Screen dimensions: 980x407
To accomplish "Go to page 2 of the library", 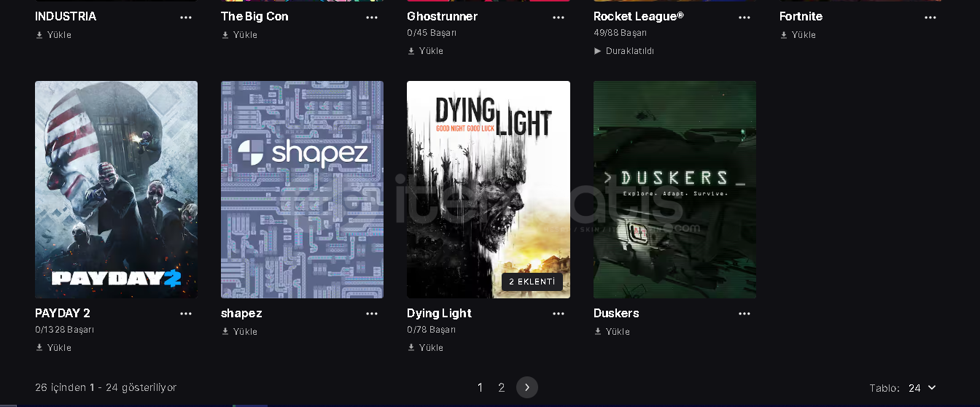I will 501,388.
